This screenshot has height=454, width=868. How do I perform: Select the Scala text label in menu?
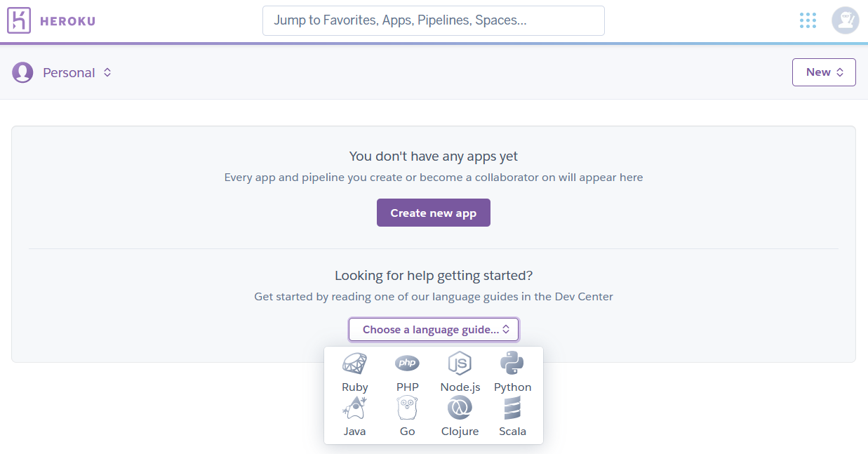pos(512,432)
